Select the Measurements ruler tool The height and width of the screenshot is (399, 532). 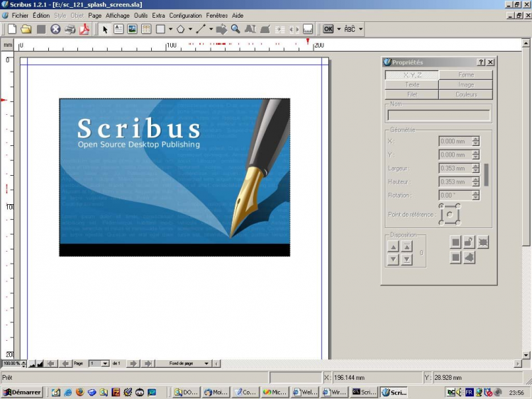click(x=308, y=29)
